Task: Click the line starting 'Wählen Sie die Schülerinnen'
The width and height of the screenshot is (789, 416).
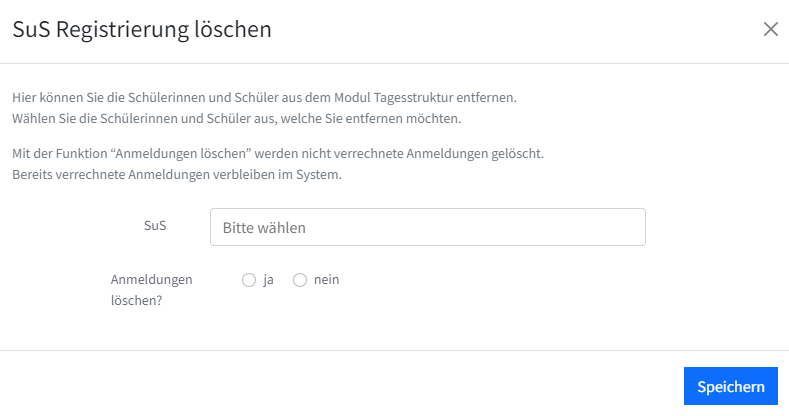Action: pyautogui.click(x=236, y=118)
